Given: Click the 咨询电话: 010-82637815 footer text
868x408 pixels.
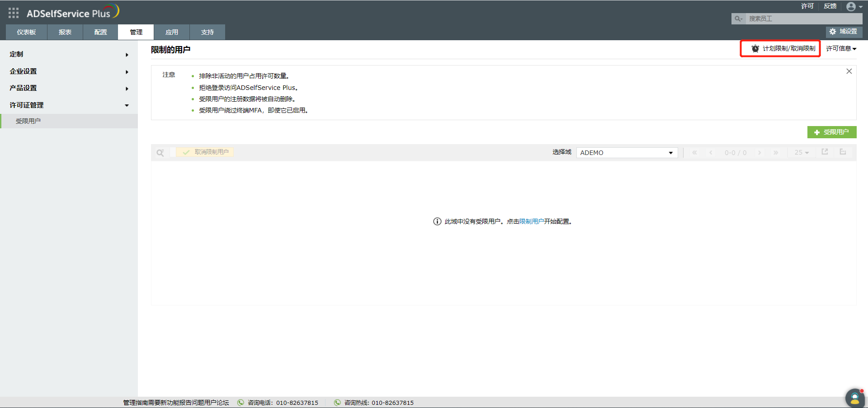Looking at the screenshot, I should click(x=283, y=403).
